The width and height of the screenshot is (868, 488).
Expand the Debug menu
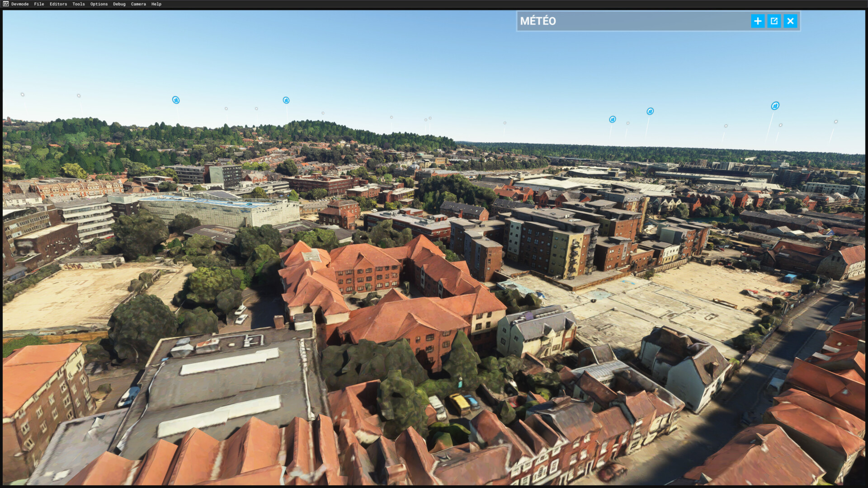point(119,4)
